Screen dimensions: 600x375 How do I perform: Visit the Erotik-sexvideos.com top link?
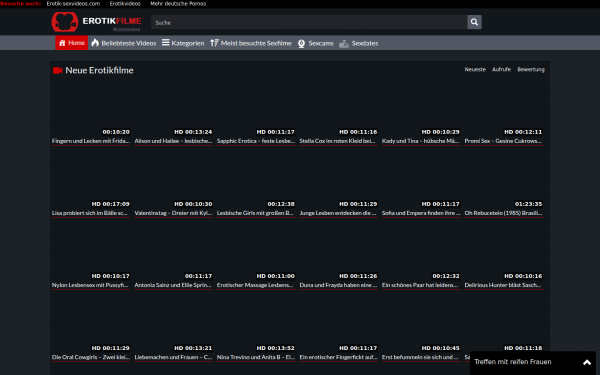(x=73, y=3)
